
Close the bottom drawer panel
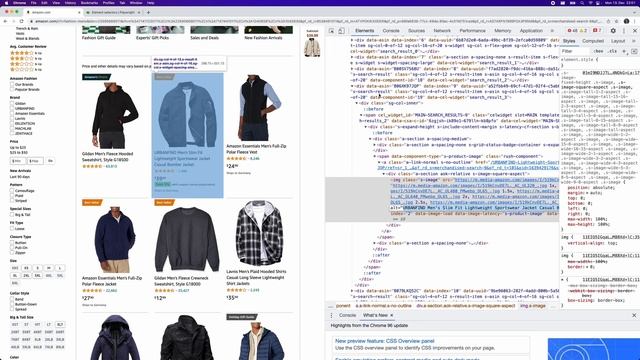pyautogui.click(x=634, y=316)
